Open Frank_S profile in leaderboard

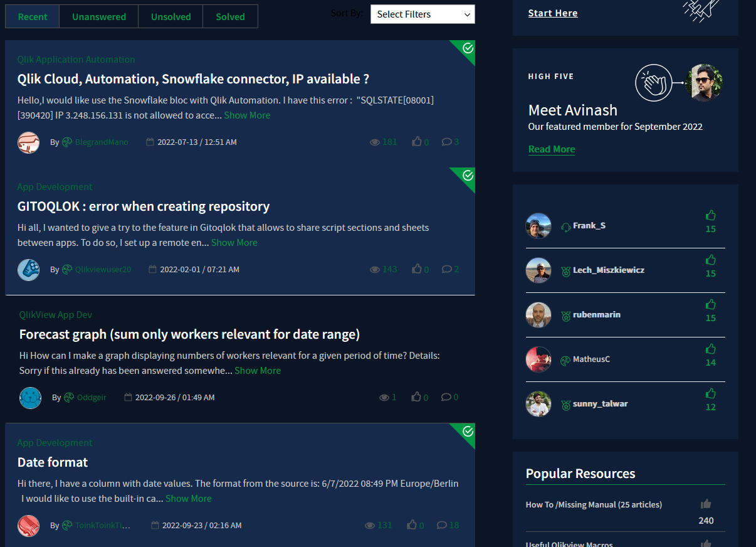point(589,226)
